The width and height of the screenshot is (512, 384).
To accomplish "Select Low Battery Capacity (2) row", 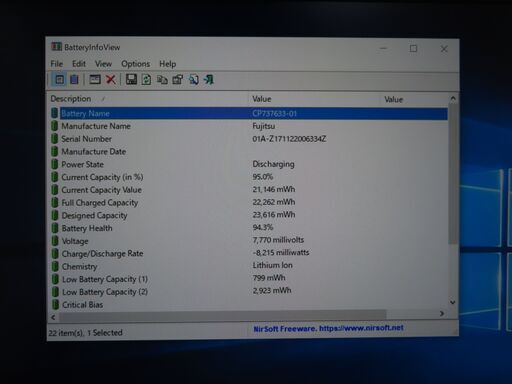I will point(249,291).
